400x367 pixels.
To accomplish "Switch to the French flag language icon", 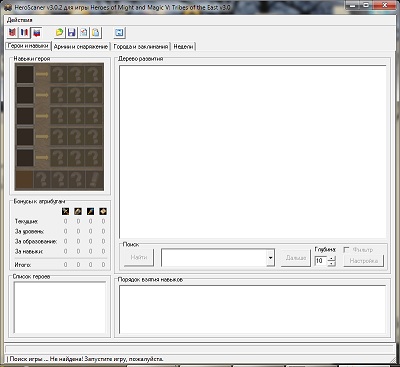I will coord(25,32).
